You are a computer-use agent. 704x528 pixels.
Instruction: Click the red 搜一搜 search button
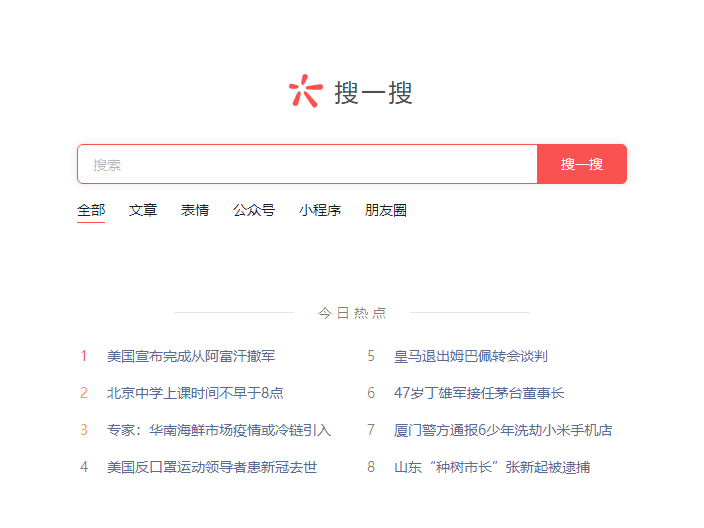581,164
